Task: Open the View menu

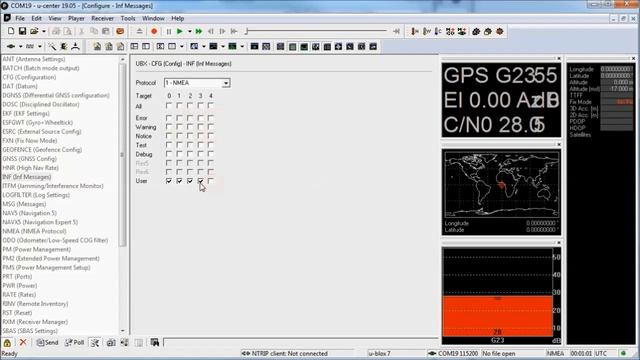Action: click(55, 18)
